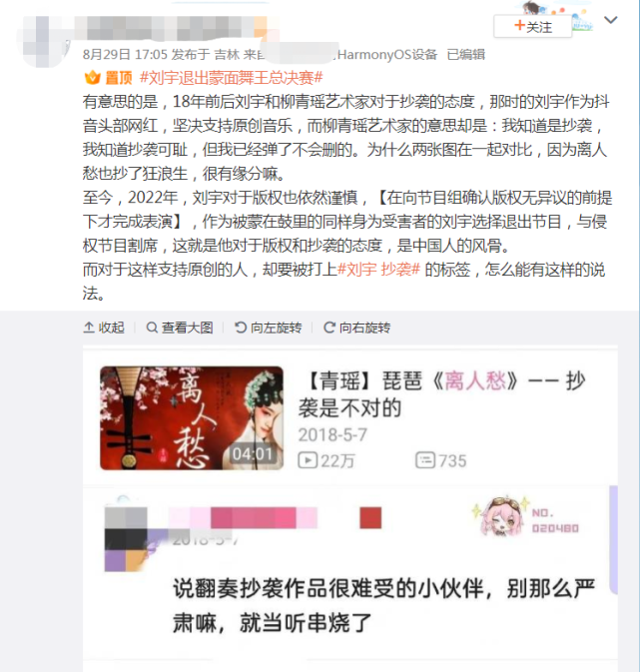Click the 置顶 crown pinned icon
The image size is (640, 672).
[92, 78]
